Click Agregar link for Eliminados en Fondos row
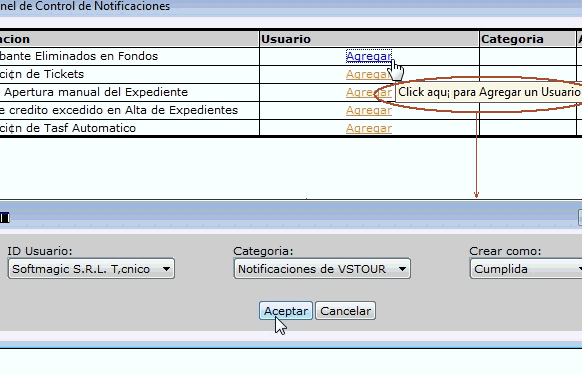Image resolution: width=582 pixels, height=374 pixels. click(369, 56)
